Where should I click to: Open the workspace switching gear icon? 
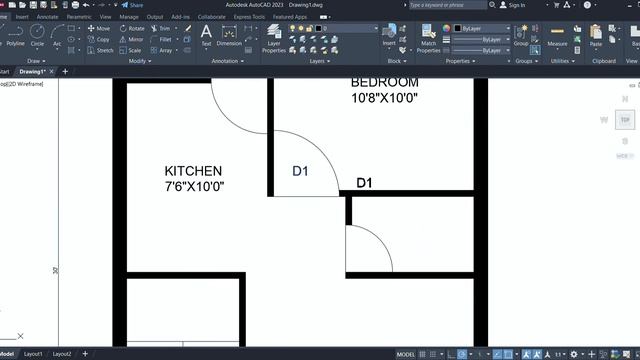[x=574, y=354]
